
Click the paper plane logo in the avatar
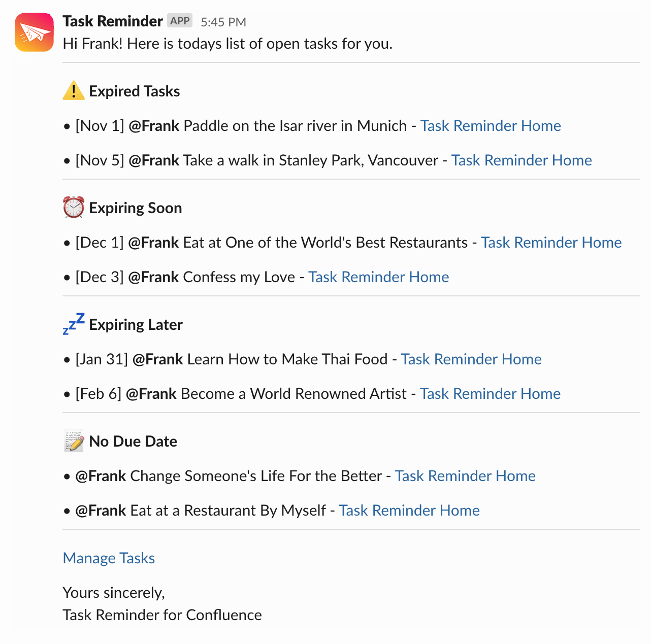click(34, 32)
